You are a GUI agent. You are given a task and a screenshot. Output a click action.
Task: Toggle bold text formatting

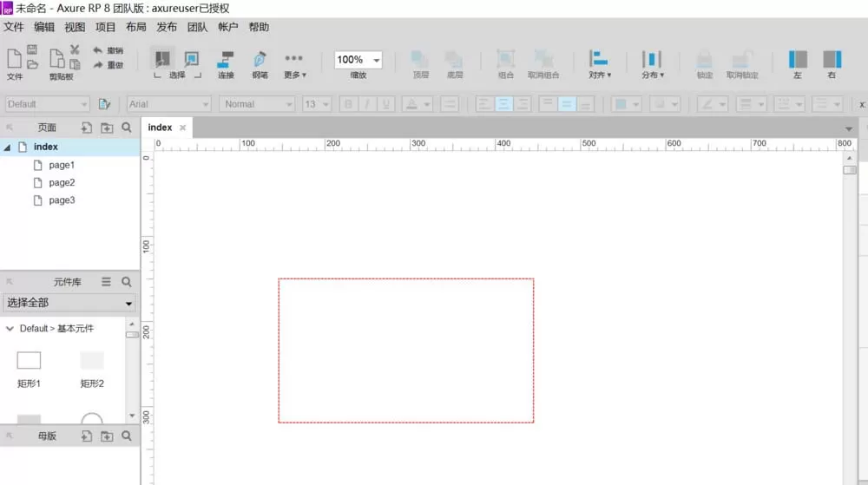(x=348, y=104)
